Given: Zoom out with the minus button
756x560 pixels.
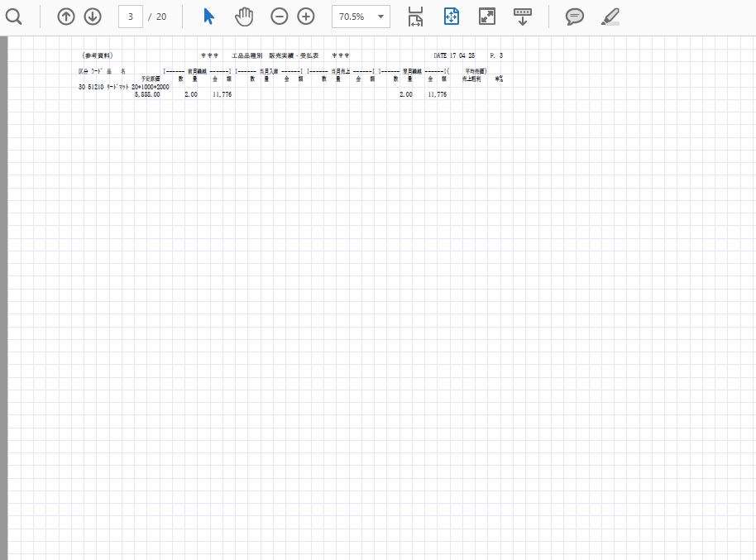Looking at the screenshot, I should (x=280, y=17).
